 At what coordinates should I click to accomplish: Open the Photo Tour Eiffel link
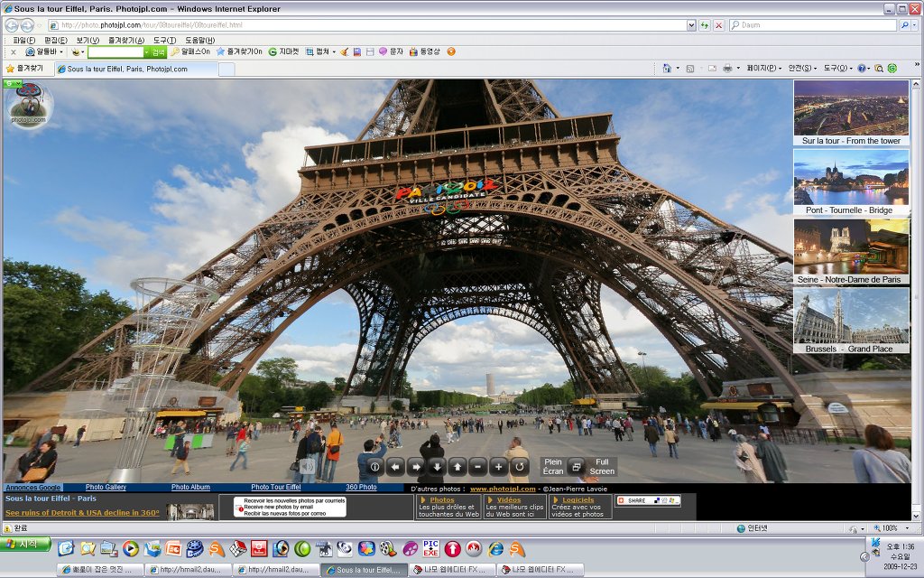pyautogui.click(x=276, y=487)
